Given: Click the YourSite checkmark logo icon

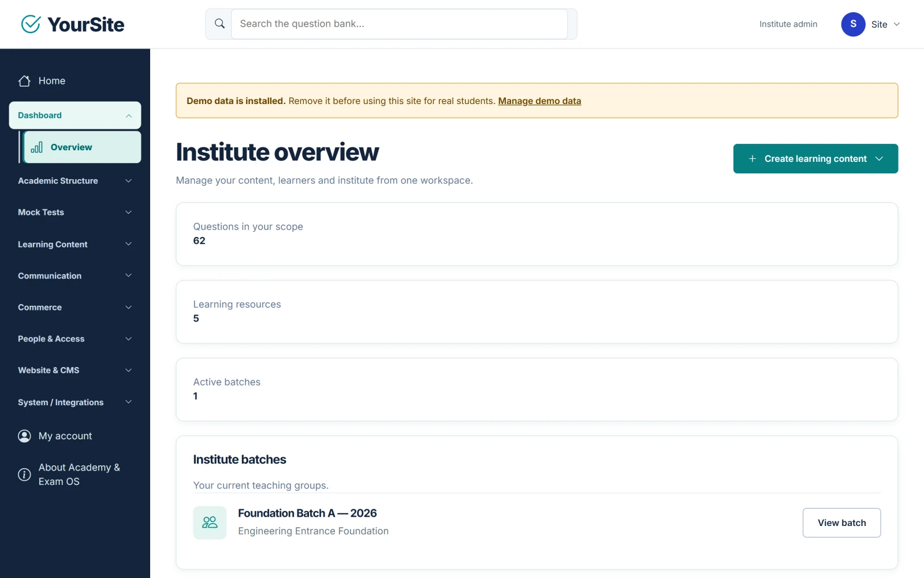Looking at the screenshot, I should (x=31, y=24).
